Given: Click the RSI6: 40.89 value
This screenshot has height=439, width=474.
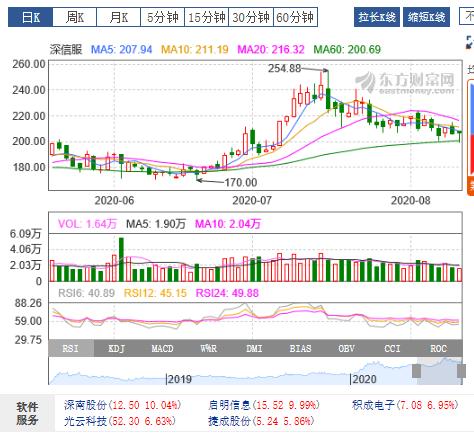Looking at the screenshot, I should tap(86, 293).
